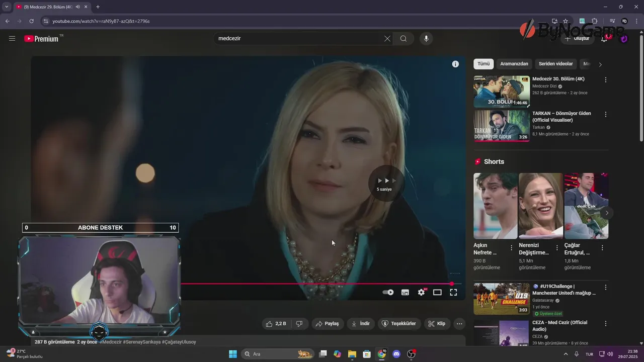The height and width of the screenshot is (362, 644).
Task: Share the video via Paylaş
Action: click(x=328, y=324)
